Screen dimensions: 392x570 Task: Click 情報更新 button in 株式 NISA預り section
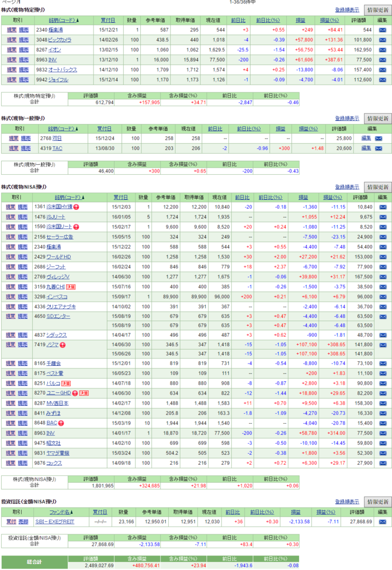click(x=378, y=187)
